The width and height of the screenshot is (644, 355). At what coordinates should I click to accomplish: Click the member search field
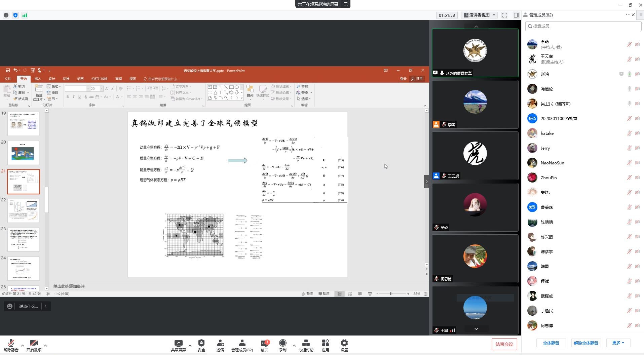(583, 26)
